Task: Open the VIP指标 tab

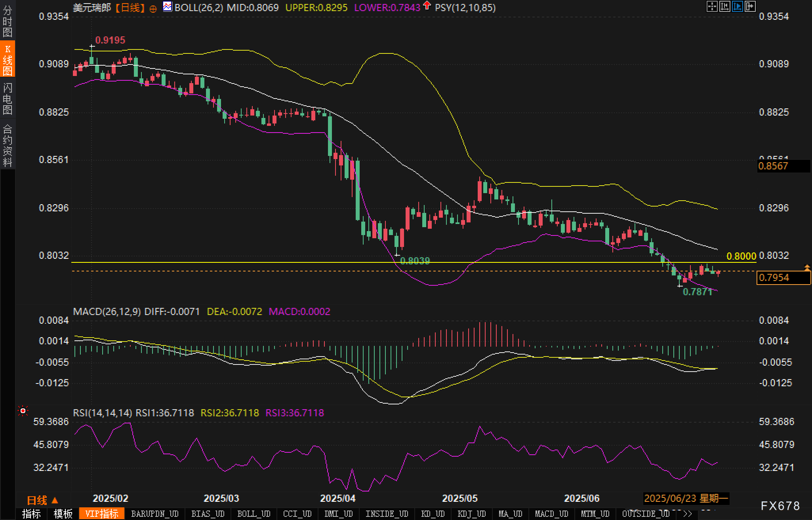Action: coord(102,514)
